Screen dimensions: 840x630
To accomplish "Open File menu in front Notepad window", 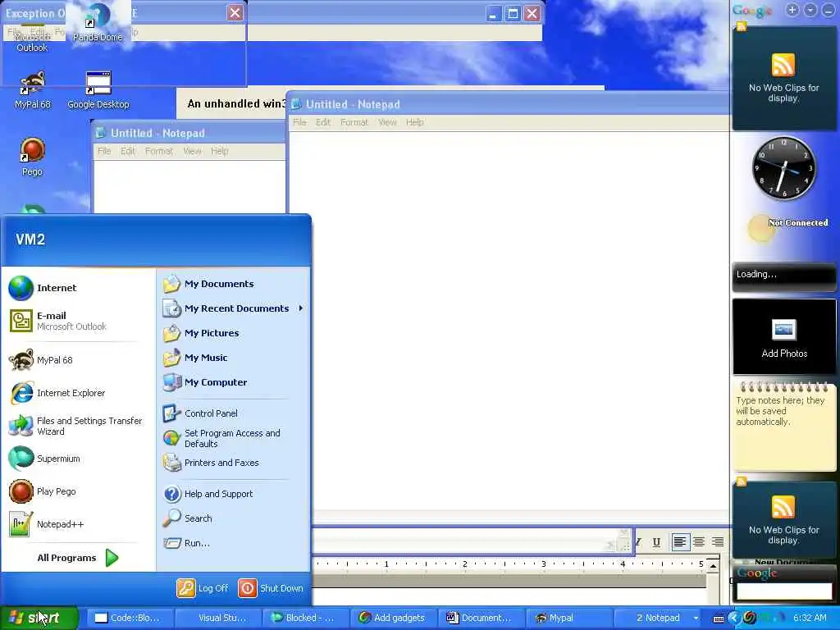I will click(x=299, y=122).
